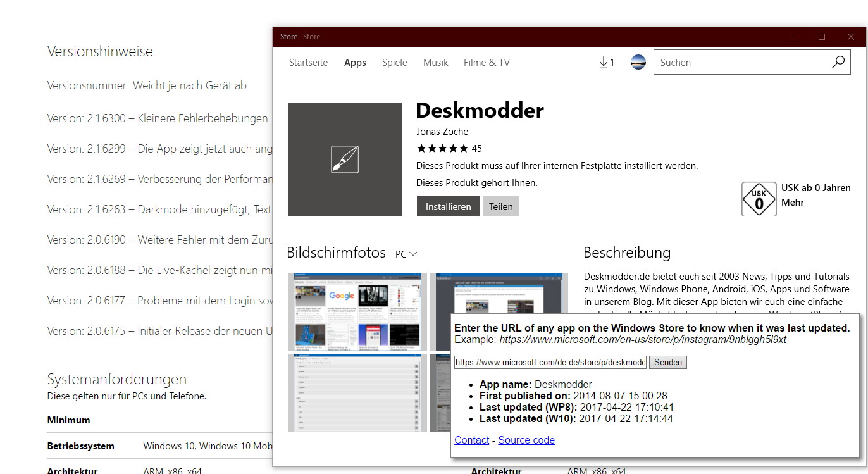The image size is (868, 474).
Task: Close the Store window
Action: click(x=851, y=37)
